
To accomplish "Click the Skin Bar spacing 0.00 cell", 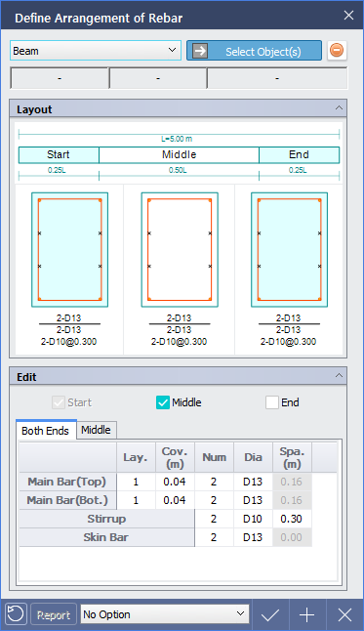I will point(292,537).
